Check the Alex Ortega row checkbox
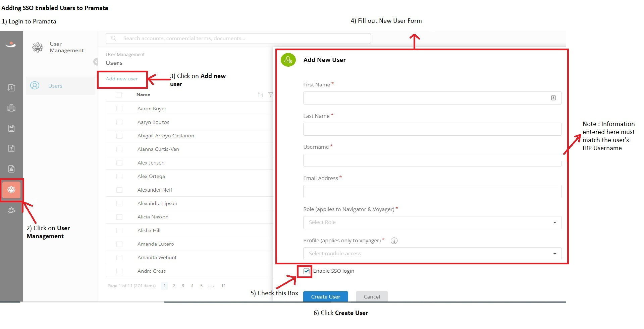Viewport: 644px width, 329px height. 119,177
